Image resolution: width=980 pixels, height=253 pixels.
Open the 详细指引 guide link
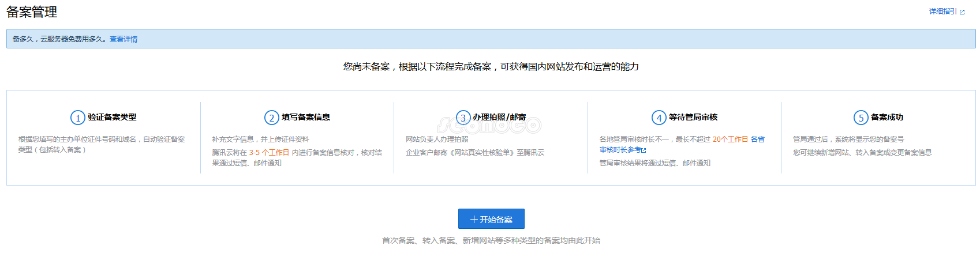coord(942,12)
